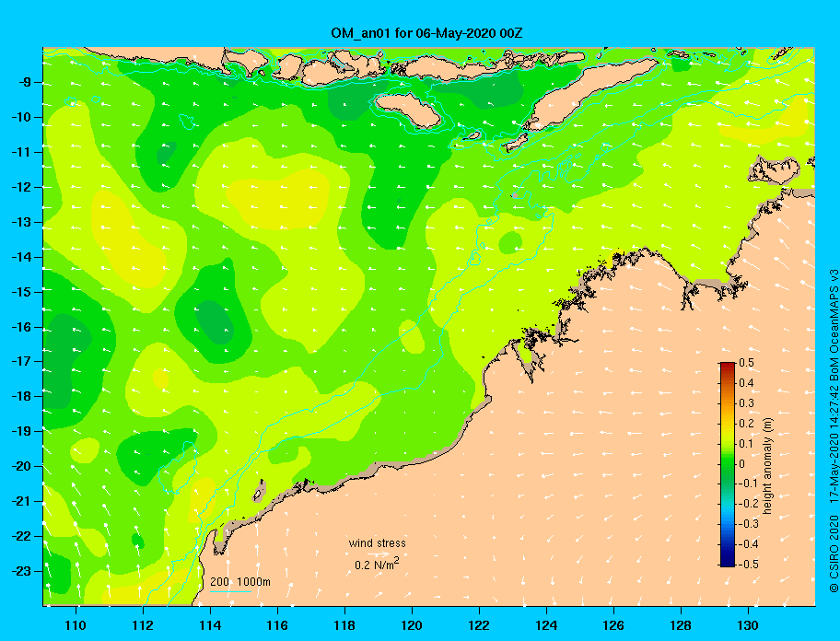Click latitude label -12
840x641 pixels.
tap(22, 187)
